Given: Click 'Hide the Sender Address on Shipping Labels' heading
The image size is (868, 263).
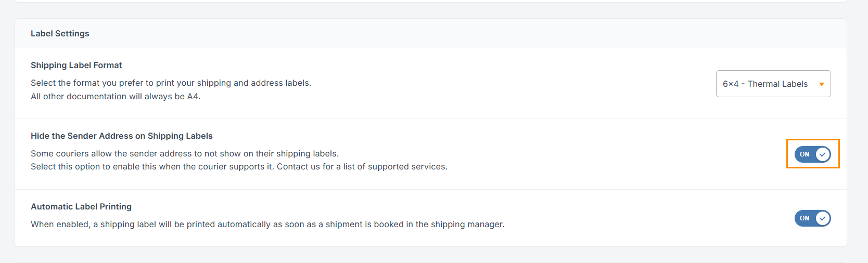Looking at the screenshot, I should coord(122,136).
